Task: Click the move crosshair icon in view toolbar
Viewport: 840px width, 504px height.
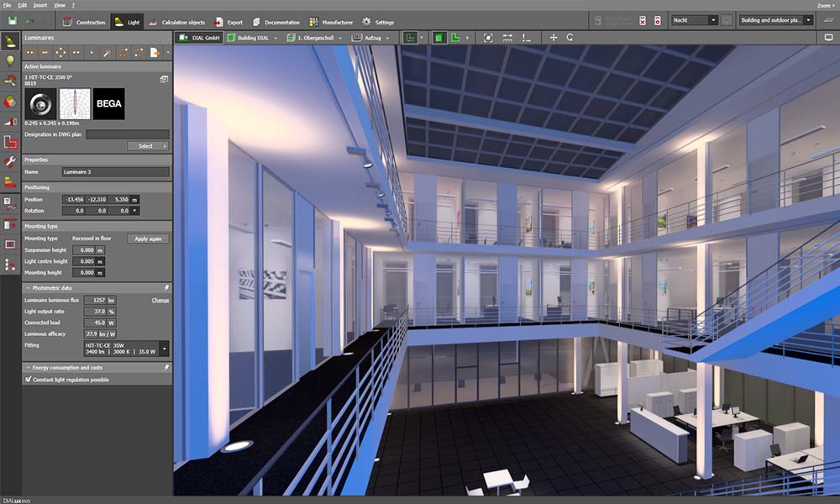Action: 553,38
